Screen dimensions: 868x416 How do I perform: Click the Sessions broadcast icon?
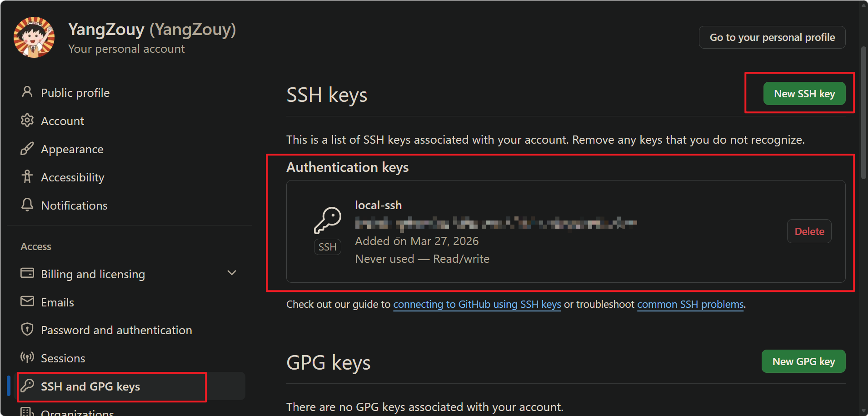pyautogui.click(x=27, y=358)
